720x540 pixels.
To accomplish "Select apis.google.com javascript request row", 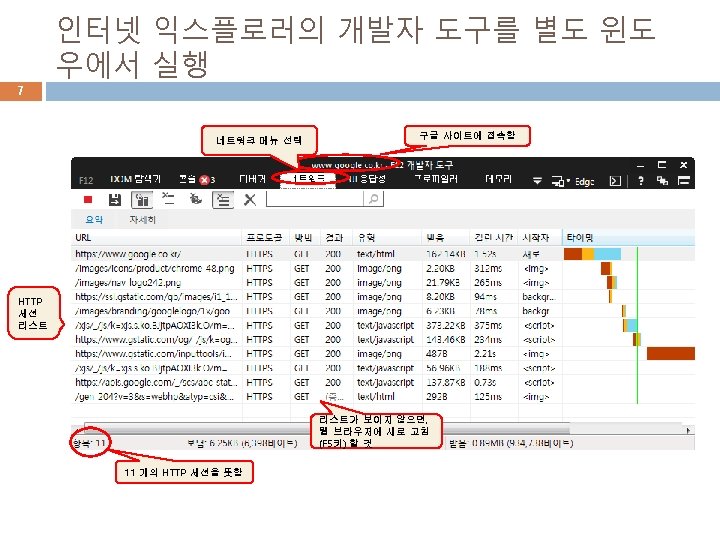I will pyautogui.click(x=383, y=382).
